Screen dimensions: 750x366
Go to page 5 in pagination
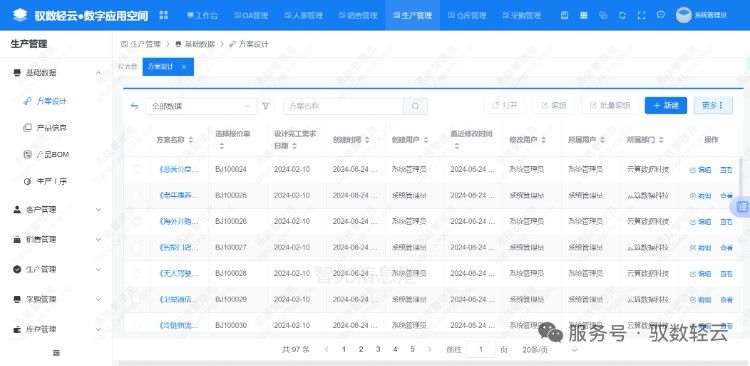(x=412, y=349)
